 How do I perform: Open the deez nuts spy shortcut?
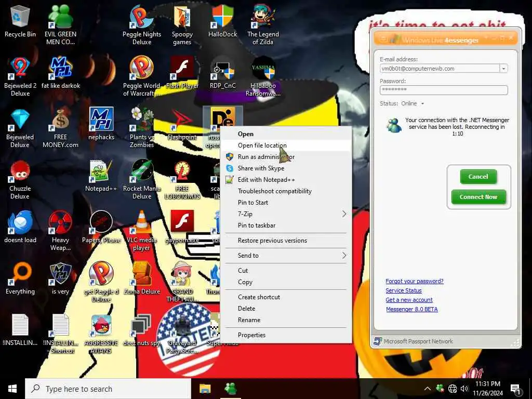pyautogui.click(x=142, y=330)
